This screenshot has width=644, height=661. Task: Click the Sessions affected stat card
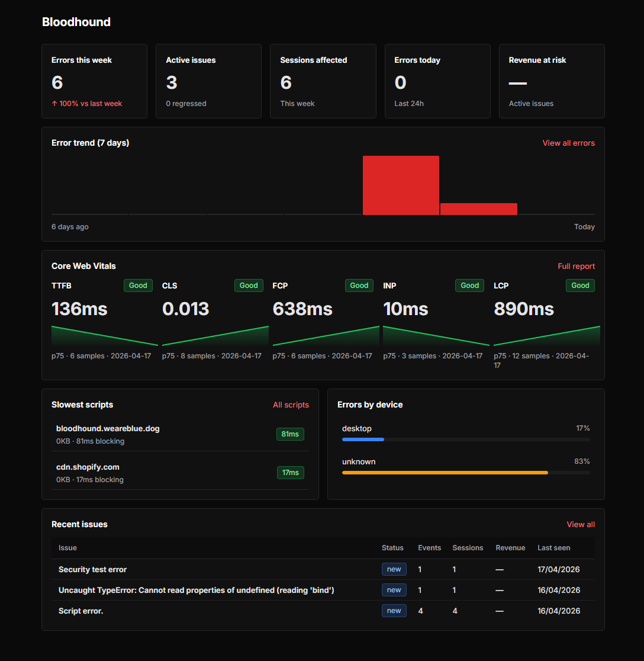(323, 81)
